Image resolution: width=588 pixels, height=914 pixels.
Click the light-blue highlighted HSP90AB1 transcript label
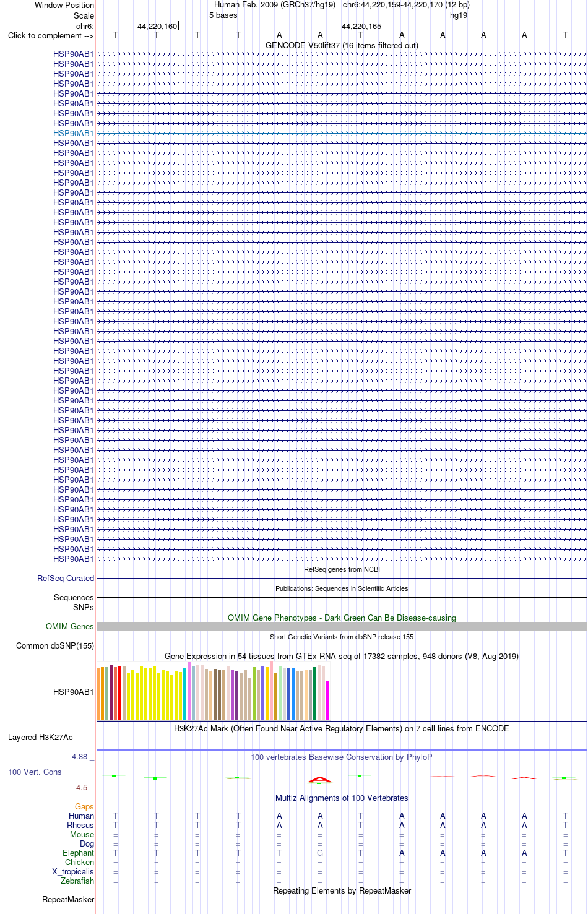(73, 133)
